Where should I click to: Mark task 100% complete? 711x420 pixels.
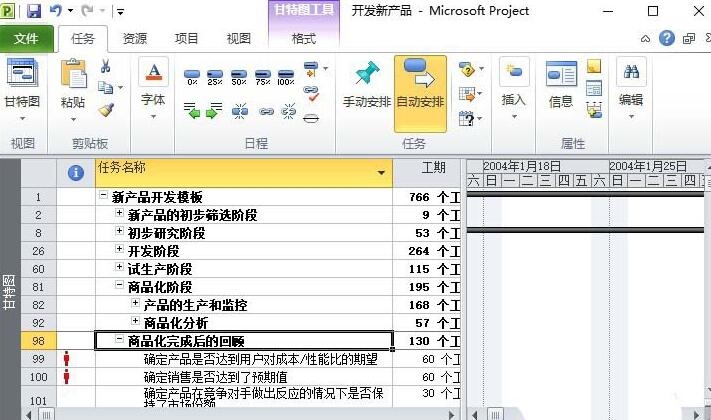click(x=286, y=77)
